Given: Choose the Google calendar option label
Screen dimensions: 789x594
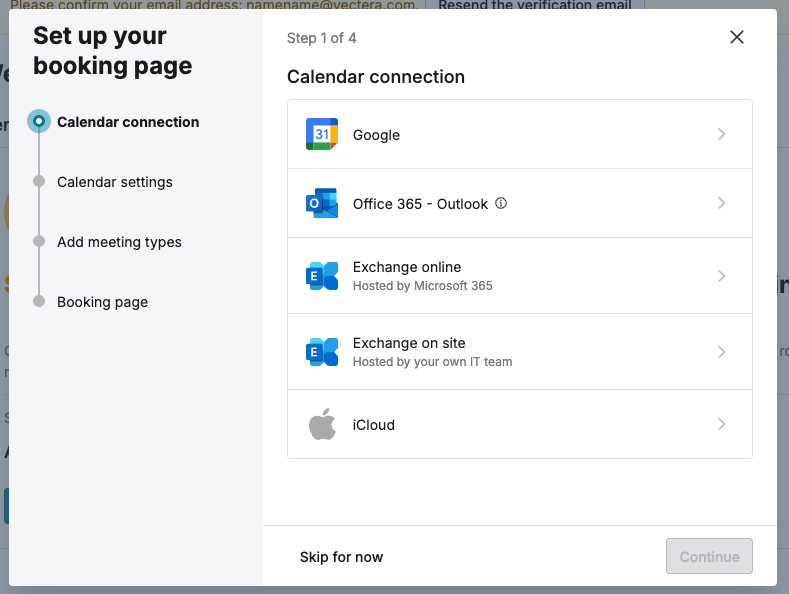Looking at the screenshot, I should coord(376,135).
